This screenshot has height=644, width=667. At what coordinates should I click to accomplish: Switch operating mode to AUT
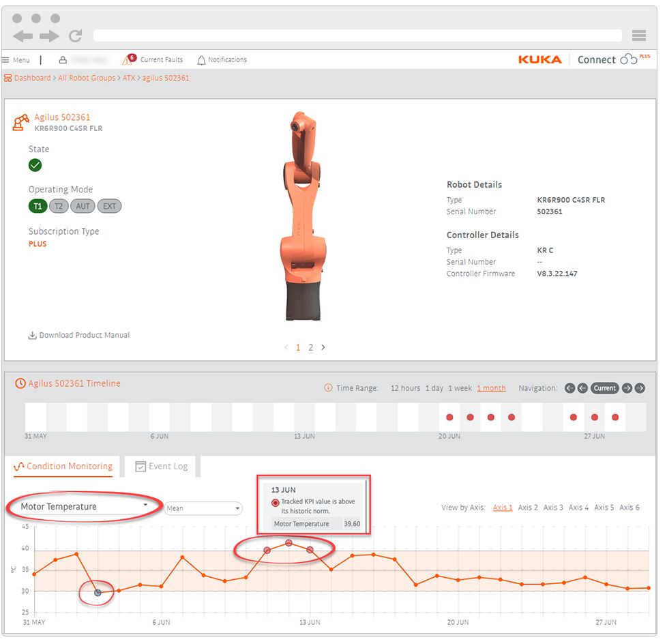click(x=83, y=206)
